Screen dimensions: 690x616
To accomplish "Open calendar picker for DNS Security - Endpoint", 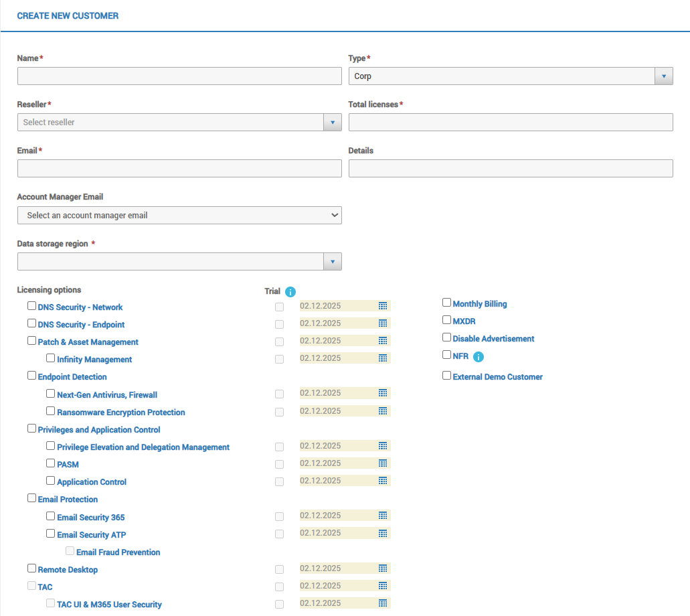I will [383, 323].
